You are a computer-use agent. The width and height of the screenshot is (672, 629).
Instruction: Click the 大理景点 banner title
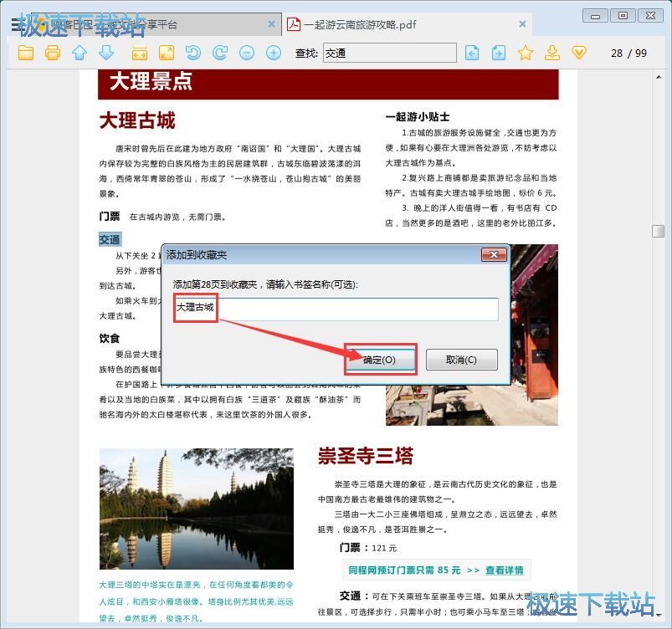(151, 81)
